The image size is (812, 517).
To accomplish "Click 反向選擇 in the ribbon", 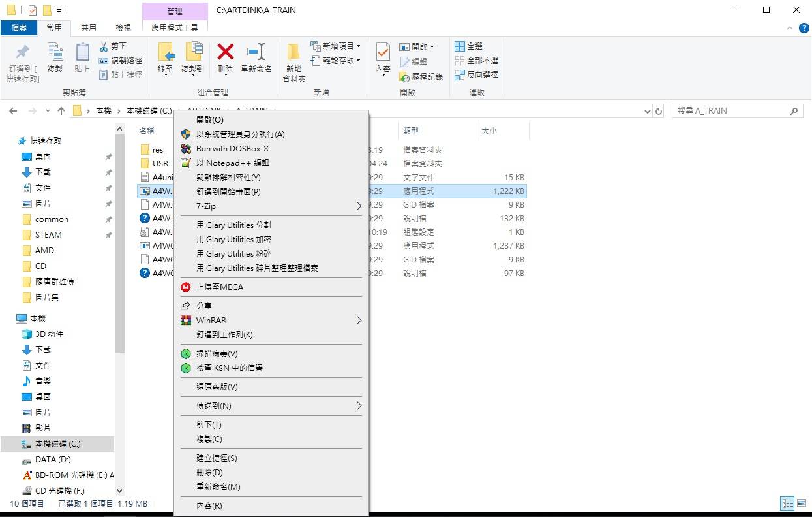I will point(476,75).
